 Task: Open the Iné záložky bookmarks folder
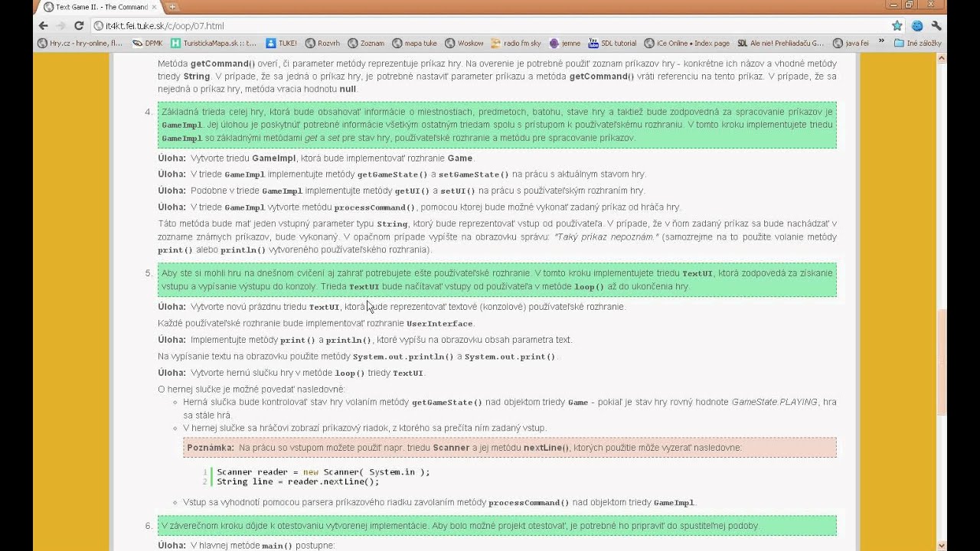coord(918,44)
